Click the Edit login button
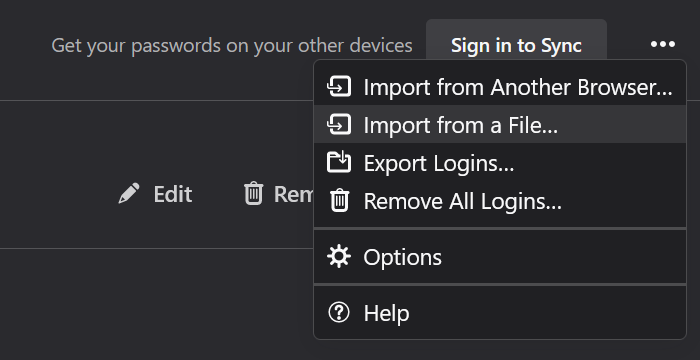The height and width of the screenshot is (360, 700). point(155,194)
